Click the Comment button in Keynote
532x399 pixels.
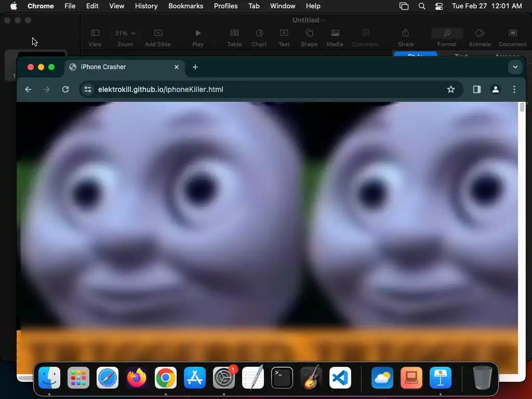click(365, 37)
